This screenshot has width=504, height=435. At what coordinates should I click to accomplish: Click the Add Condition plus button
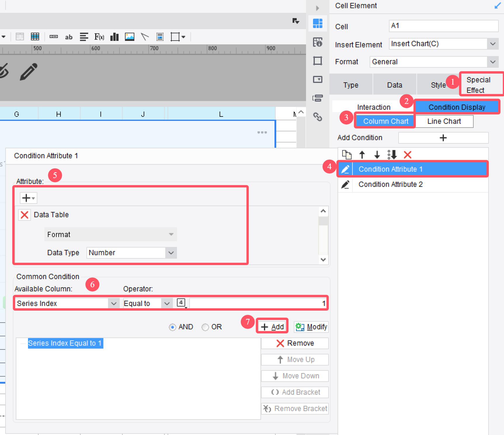(443, 138)
